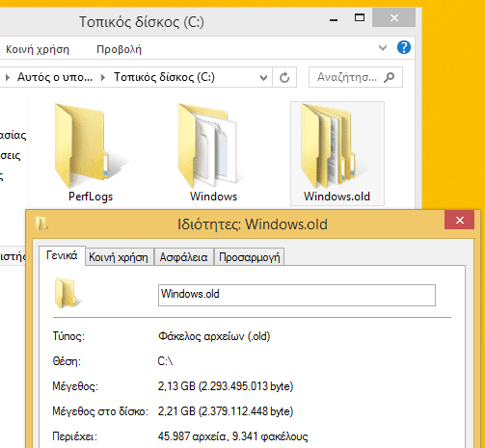Click the dialog title 'Ιδιότητες: Windows.old'
Image resolution: width=485 pixels, height=448 pixels.
click(253, 224)
